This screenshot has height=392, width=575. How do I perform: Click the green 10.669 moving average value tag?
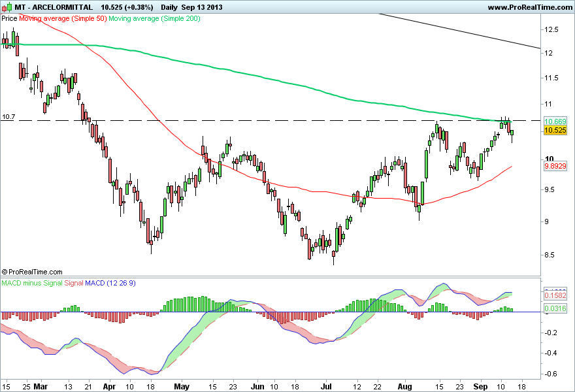point(555,122)
